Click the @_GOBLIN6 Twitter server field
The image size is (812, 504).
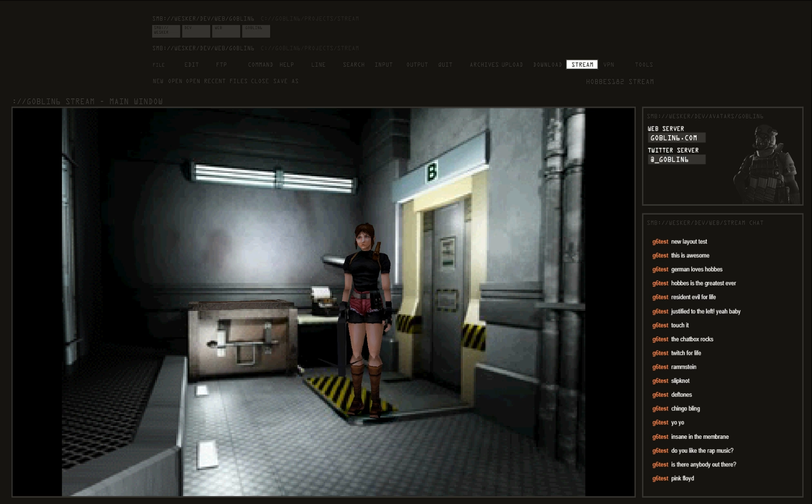point(676,159)
